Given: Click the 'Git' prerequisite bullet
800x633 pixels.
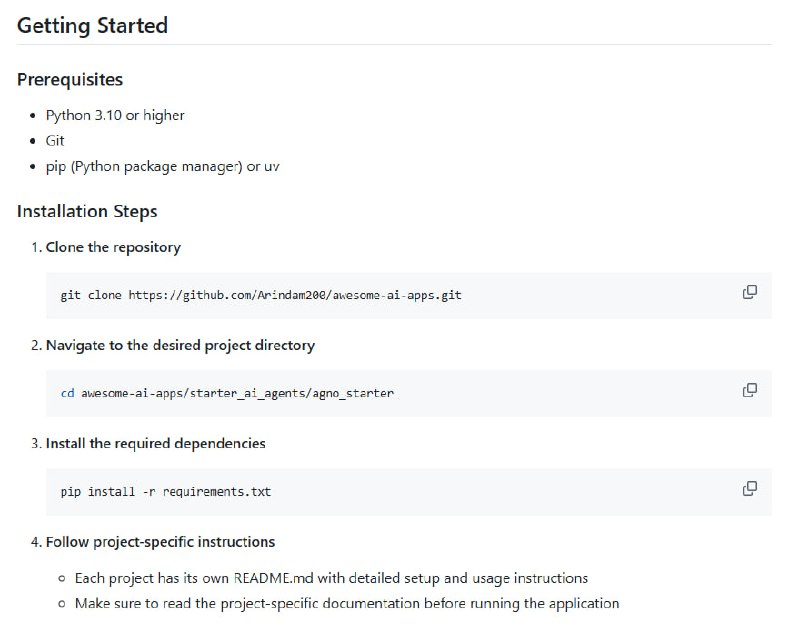Looking at the screenshot, I should 55,141.
